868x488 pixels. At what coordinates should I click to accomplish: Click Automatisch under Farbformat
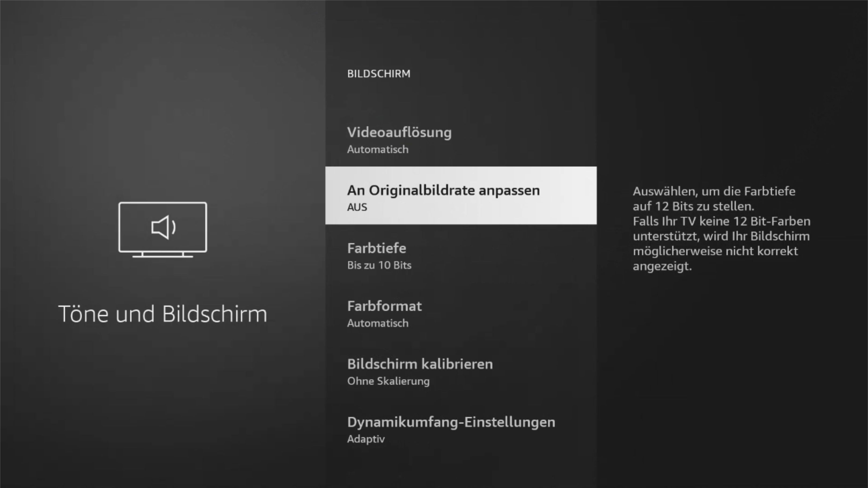tap(378, 323)
